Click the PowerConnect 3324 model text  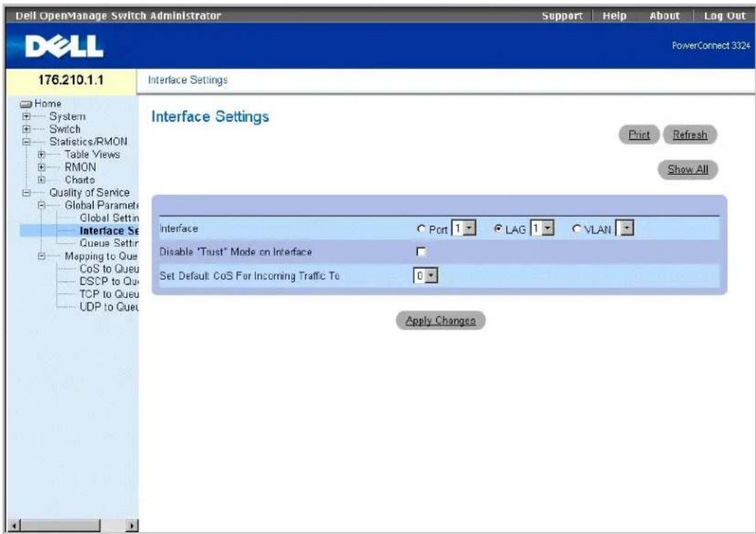click(x=711, y=46)
